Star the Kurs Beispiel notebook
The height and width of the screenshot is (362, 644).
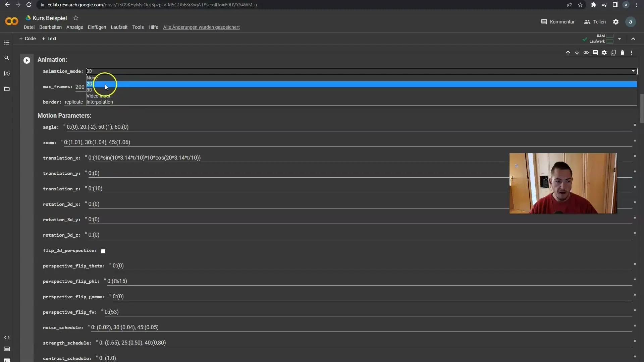(x=76, y=18)
